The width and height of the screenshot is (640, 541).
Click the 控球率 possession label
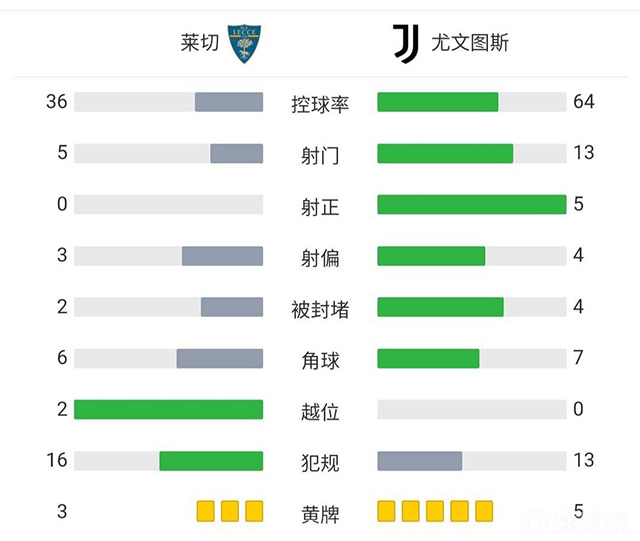tap(320, 103)
